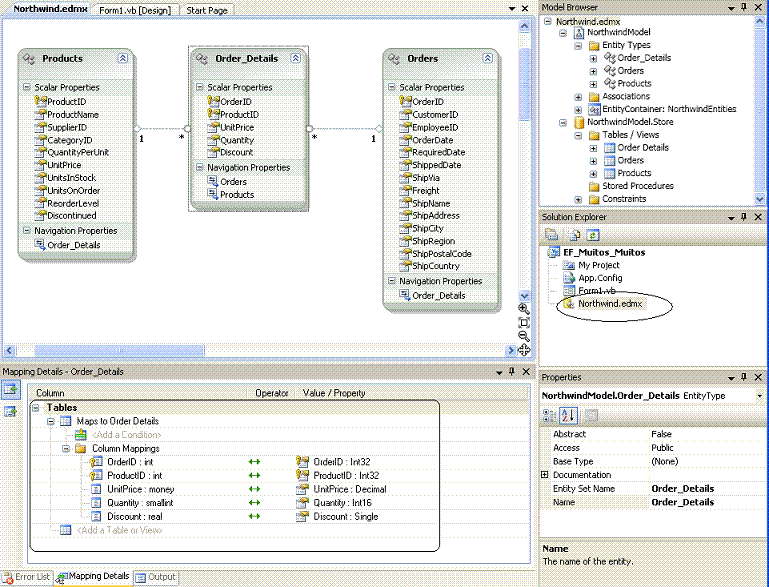Image resolution: width=769 pixels, height=587 pixels.
Task: Collapse the Order_Details entity shape chevron
Action: [295, 58]
